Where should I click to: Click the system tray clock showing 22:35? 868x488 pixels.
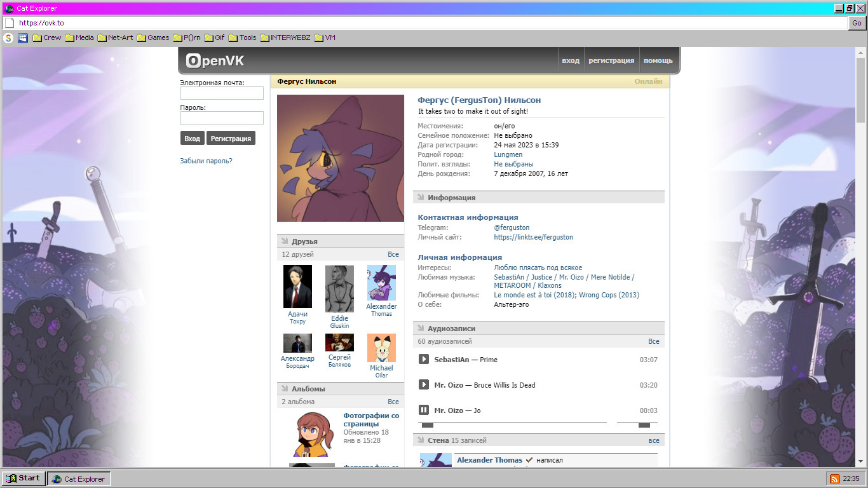pos(851,478)
